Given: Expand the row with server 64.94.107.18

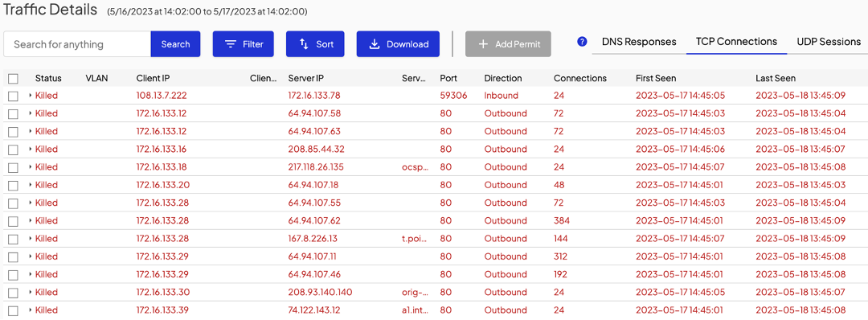Looking at the screenshot, I should click(30, 184).
